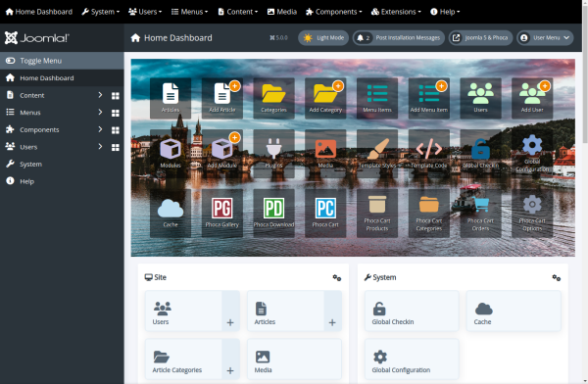Open the System dropdown in the top bar
The image size is (588, 384).
click(x=101, y=12)
